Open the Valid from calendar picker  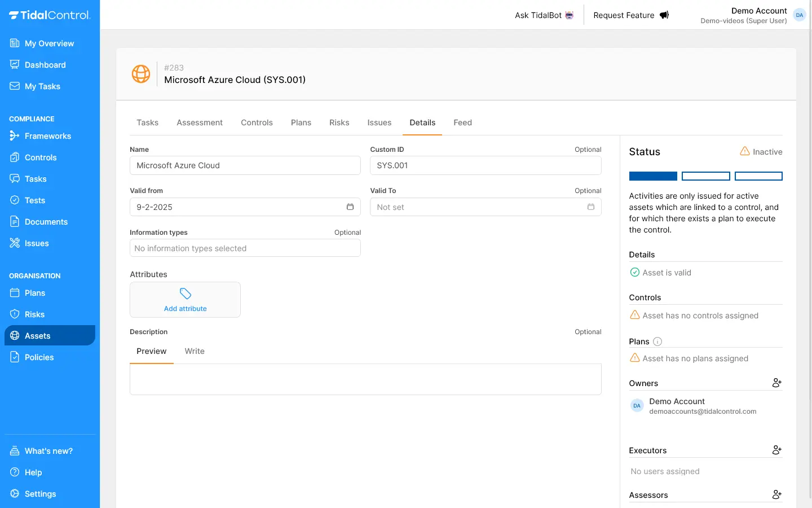350,207
